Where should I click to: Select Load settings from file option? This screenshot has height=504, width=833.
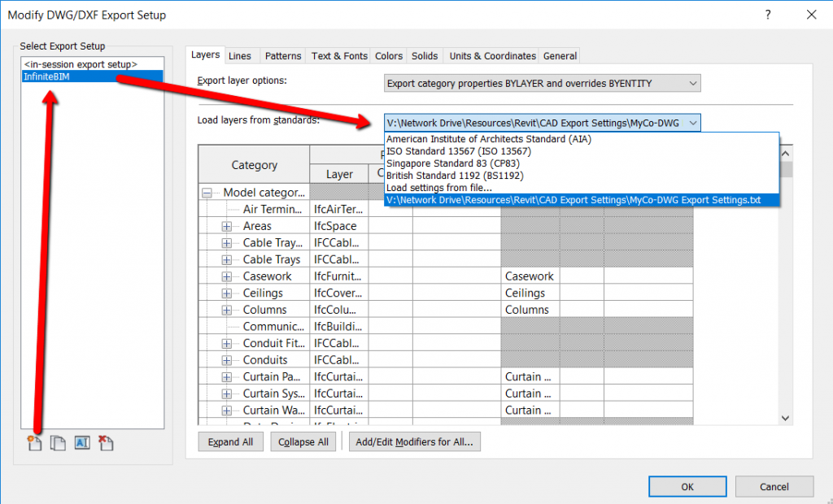click(x=438, y=188)
